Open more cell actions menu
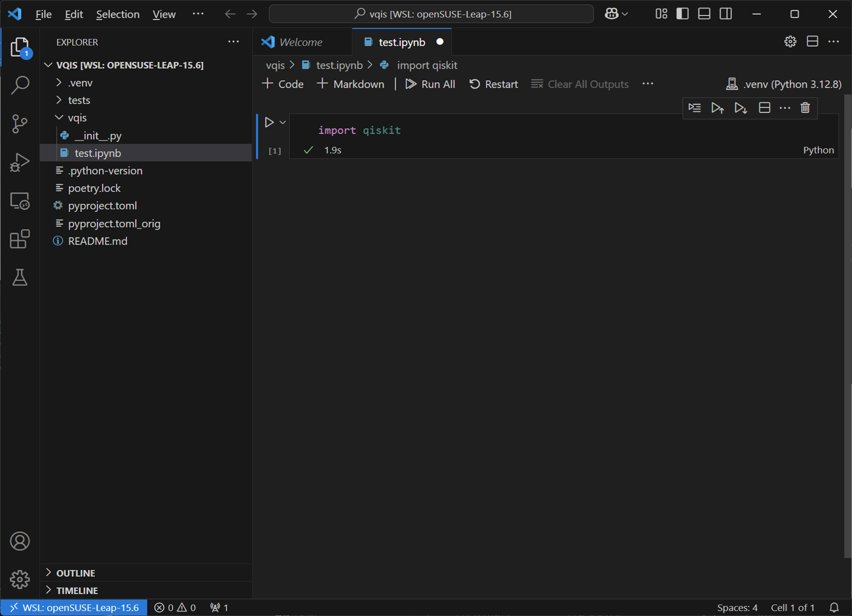Image resolution: width=852 pixels, height=616 pixels. coord(785,108)
